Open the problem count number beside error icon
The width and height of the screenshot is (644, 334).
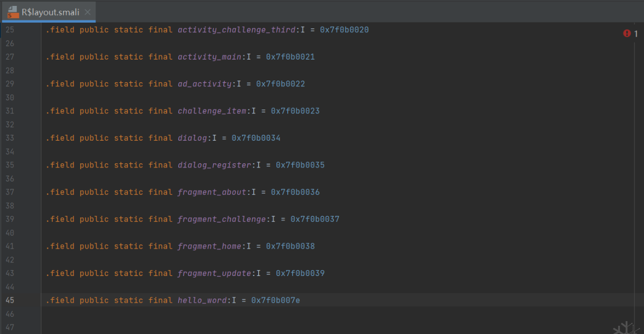(636, 33)
